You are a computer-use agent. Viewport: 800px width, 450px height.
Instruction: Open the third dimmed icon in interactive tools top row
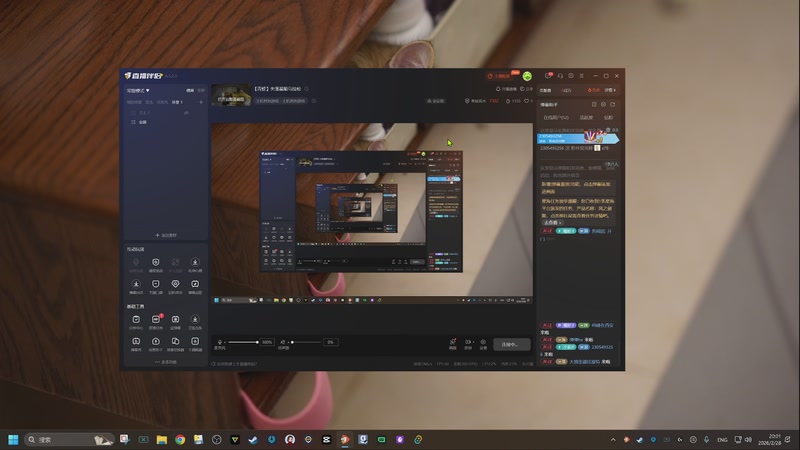pos(175,264)
